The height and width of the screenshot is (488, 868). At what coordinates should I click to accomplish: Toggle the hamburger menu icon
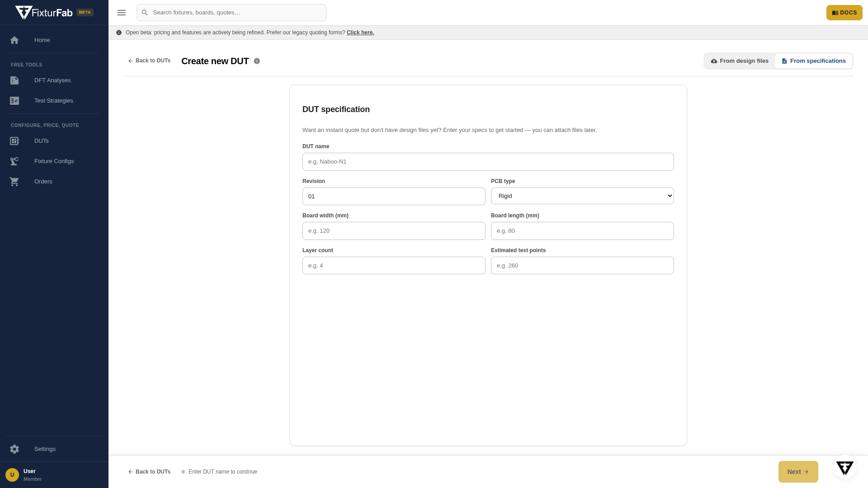pos(122,13)
